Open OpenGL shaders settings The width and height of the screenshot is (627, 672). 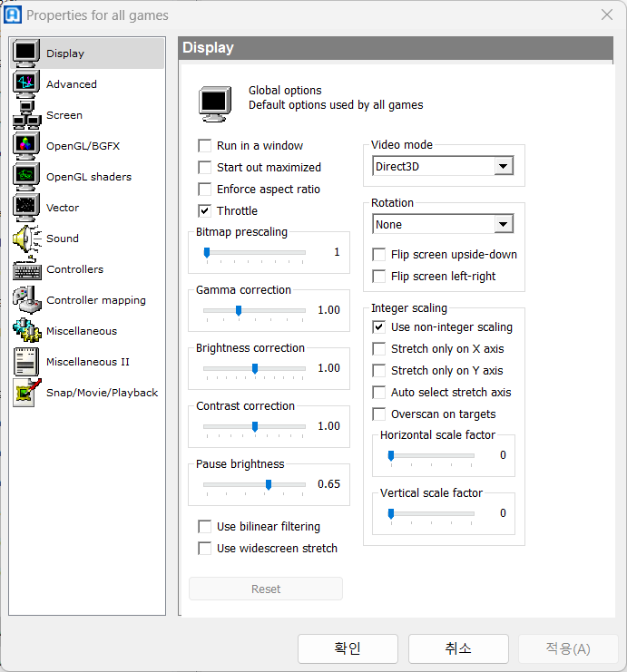point(89,177)
